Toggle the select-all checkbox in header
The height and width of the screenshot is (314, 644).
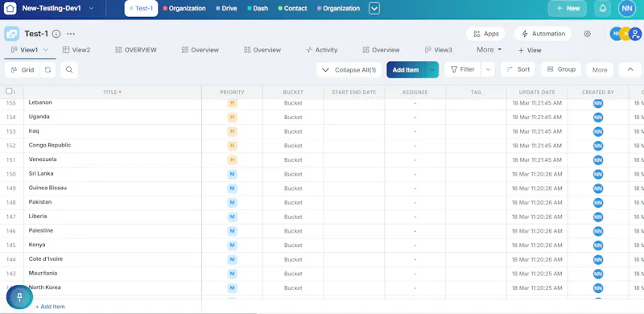click(x=9, y=91)
